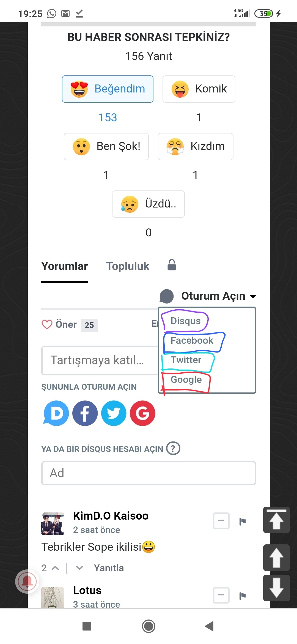Log in with the Disqus round icon
The image size is (297, 644).
(56, 413)
